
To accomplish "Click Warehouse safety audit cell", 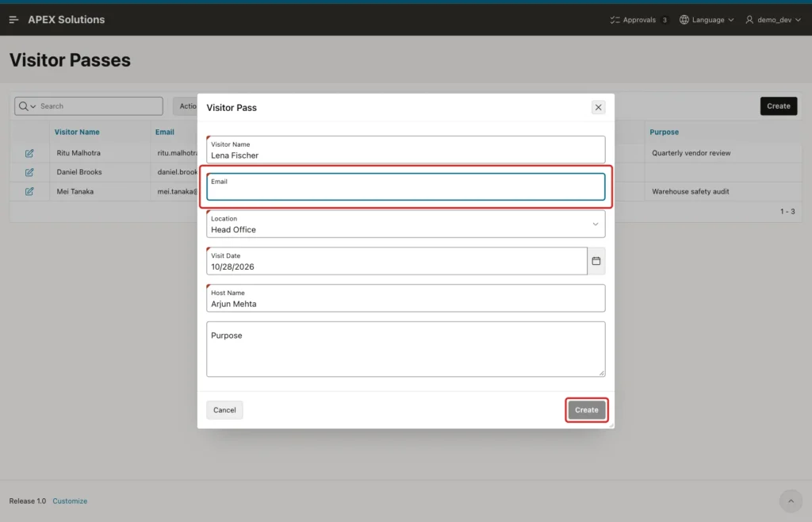I will click(x=691, y=192).
